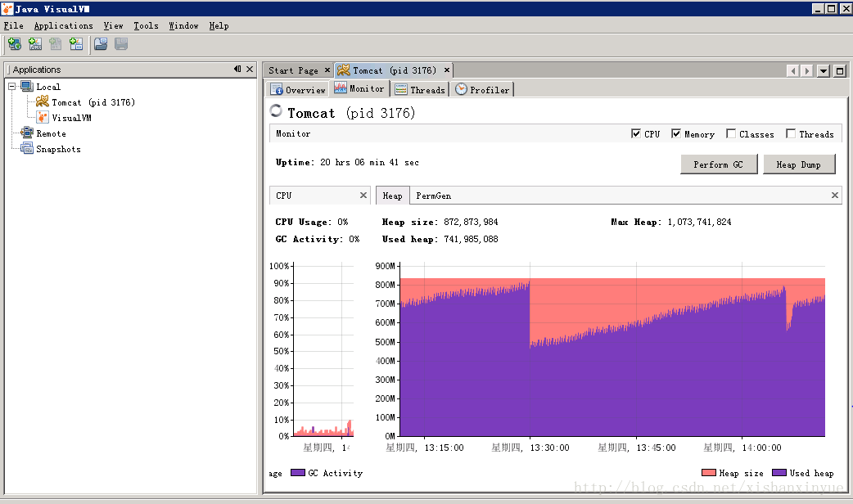
Task: Click Load Snapshot toolbar icon
Action: click(101, 44)
